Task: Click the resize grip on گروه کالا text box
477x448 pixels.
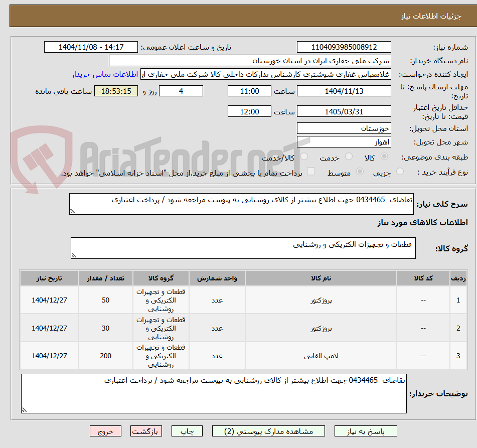Action: click(74, 254)
